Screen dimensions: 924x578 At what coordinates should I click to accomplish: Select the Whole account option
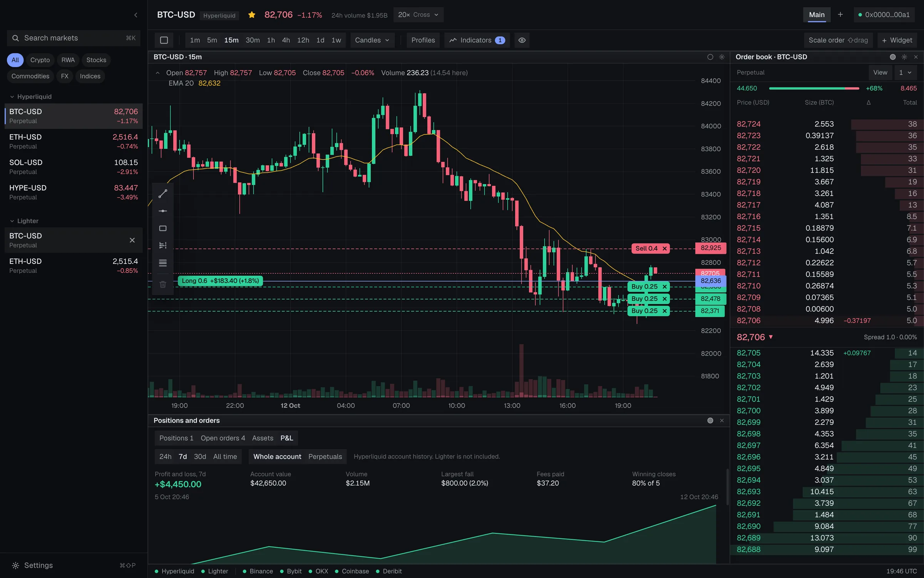[277, 457]
